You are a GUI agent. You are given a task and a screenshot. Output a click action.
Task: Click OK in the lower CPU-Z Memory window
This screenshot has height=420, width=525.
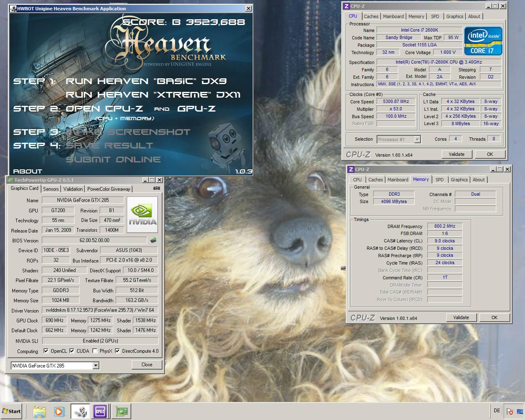coord(494,317)
